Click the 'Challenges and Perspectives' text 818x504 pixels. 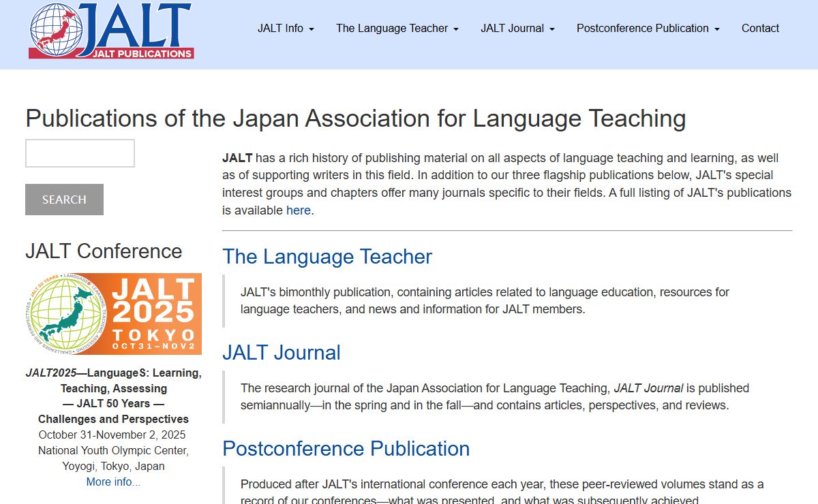point(113,420)
